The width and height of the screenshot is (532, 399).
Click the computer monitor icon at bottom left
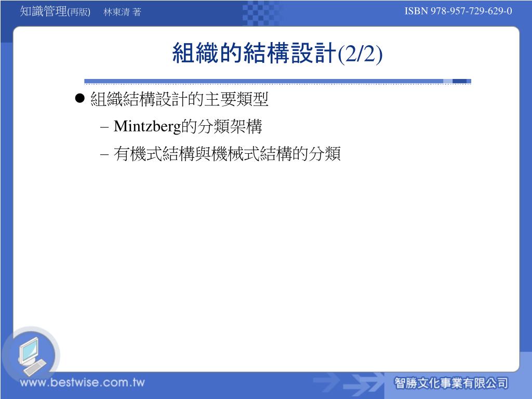click(32, 356)
